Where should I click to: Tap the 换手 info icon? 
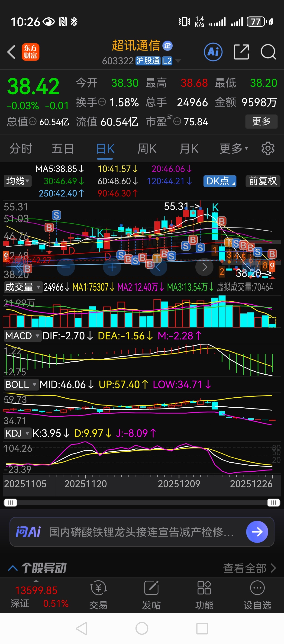(102, 102)
